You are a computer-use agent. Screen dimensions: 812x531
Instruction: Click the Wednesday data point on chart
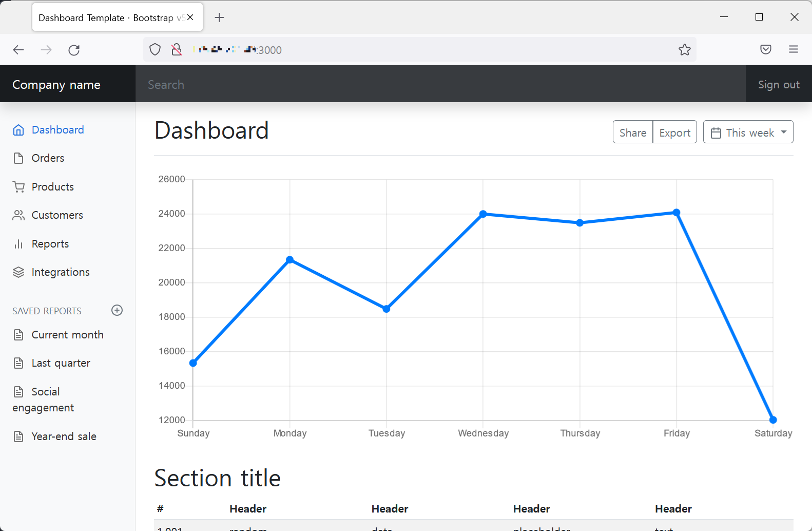pos(483,214)
